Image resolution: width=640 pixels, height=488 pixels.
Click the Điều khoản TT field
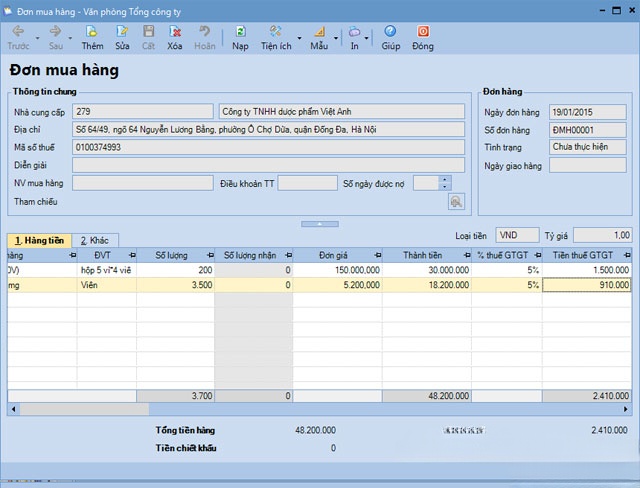pyautogui.click(x=308, y=183)
